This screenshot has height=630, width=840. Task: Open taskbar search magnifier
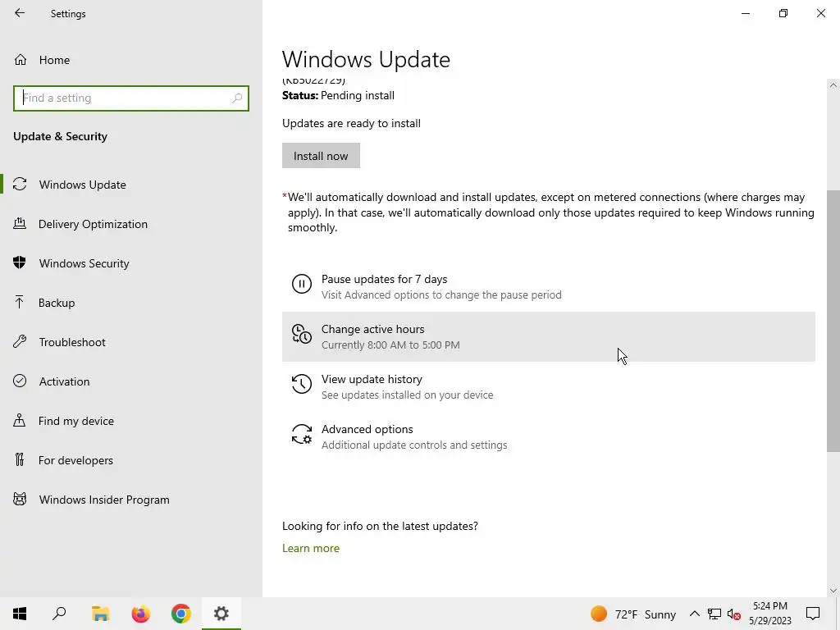point(59,614)
